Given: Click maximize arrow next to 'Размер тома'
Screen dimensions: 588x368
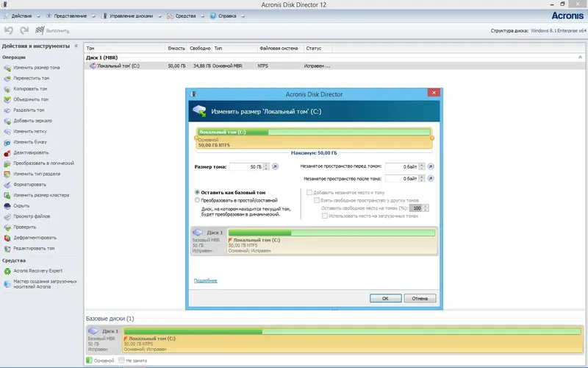Looking at the screenshot, I should point(275,167).
